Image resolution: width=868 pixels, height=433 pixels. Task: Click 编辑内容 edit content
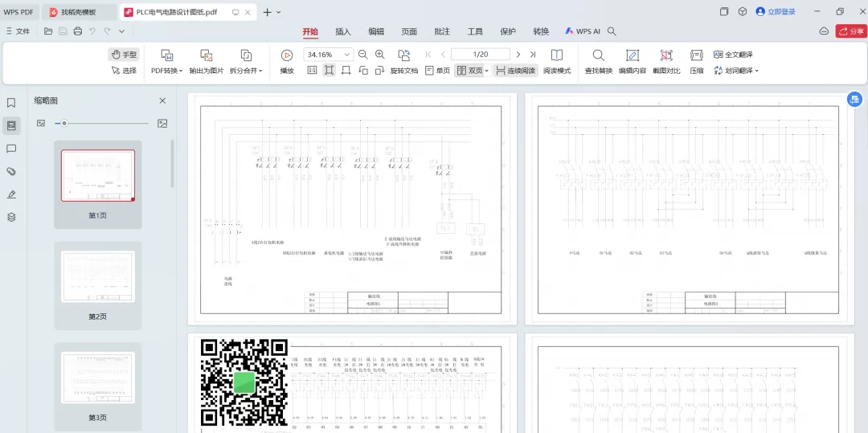[633, 62]
